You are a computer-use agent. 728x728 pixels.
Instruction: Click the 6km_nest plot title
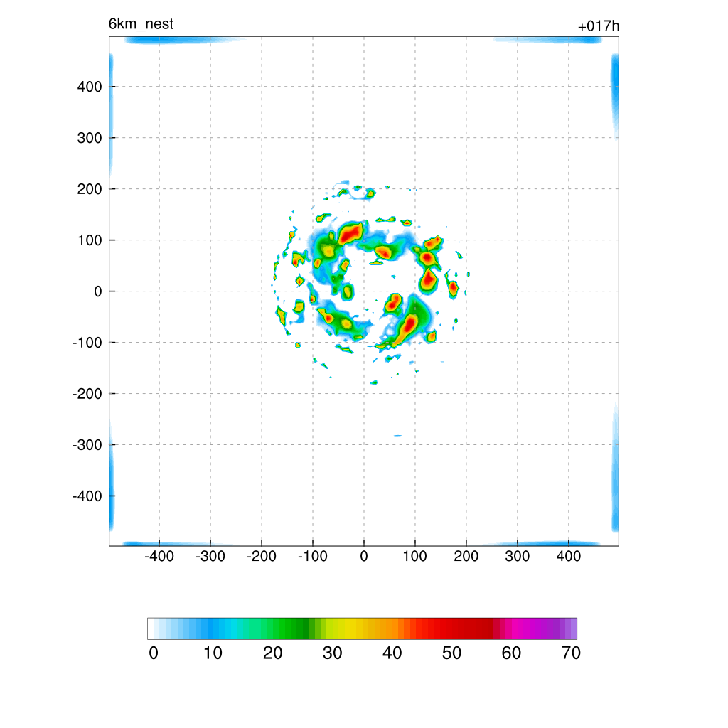pyautogui.click(x=141, y=23)
